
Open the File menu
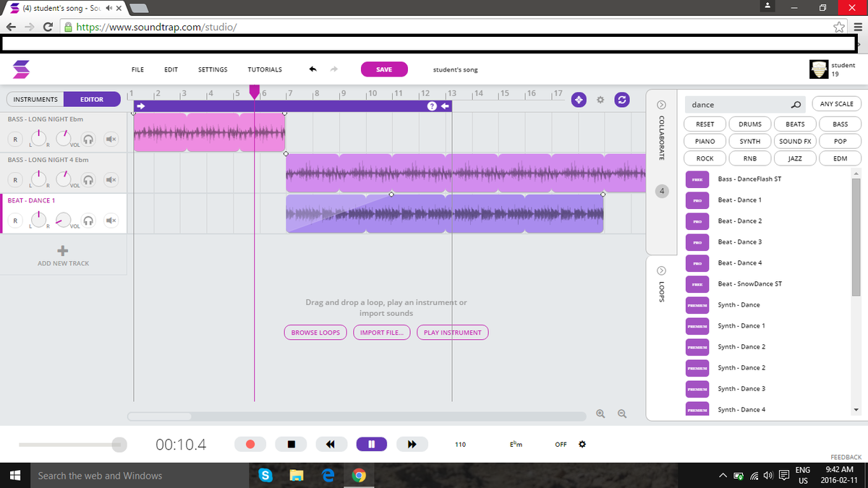click(137, 69)
